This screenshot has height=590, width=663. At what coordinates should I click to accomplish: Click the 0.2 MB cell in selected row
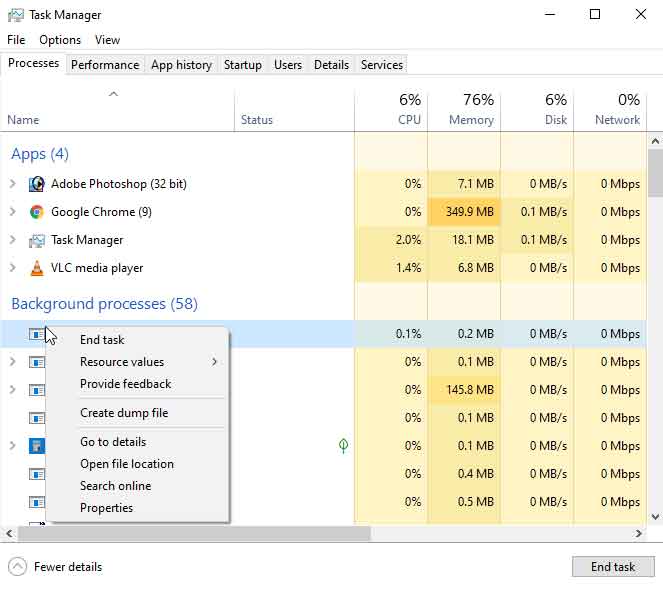pyautogui.click(x=464, y=334)
